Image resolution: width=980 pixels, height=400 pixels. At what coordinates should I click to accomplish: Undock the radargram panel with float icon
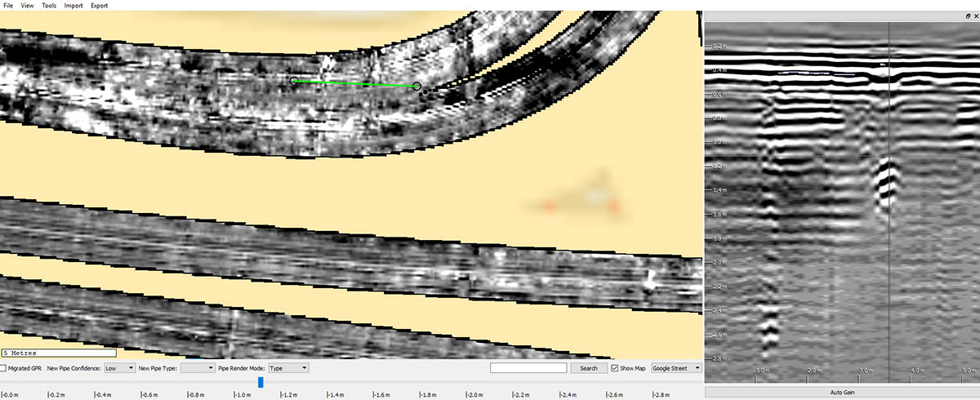click(x=967, y=16)
